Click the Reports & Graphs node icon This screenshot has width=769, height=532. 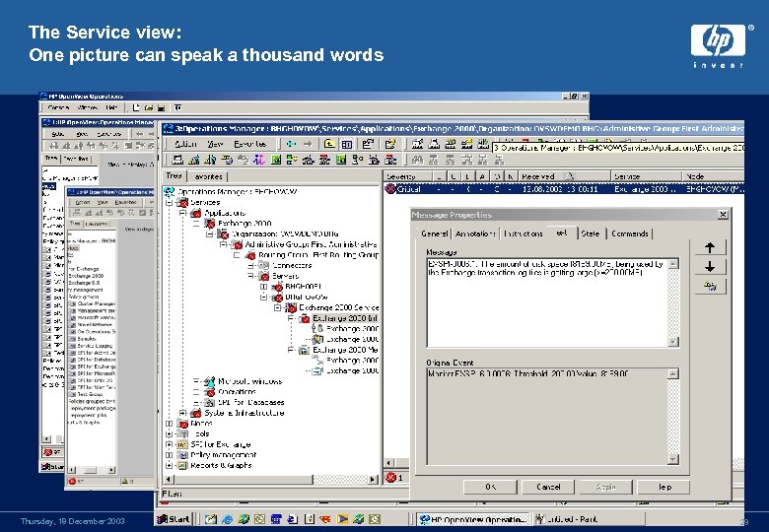click(x=182, y=465)
